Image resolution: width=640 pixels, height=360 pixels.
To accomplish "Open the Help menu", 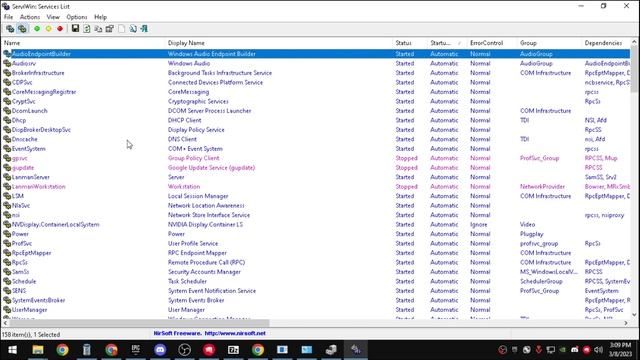I will [x=100, y=17].
